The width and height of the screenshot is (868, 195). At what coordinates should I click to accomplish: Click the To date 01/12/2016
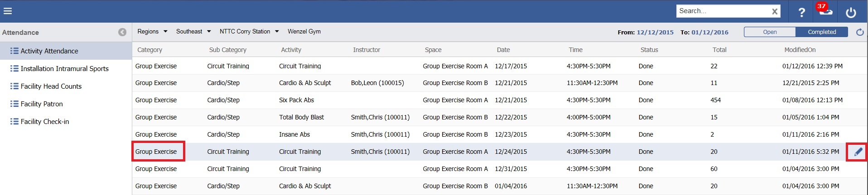tap(709, 33)
